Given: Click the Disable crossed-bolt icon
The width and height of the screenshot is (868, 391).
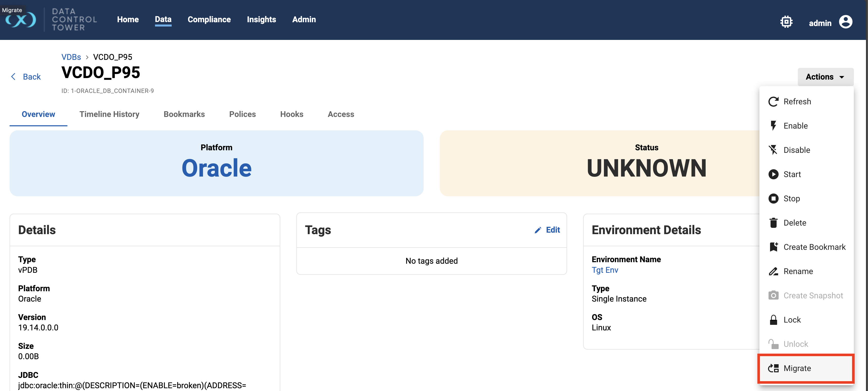Looking at the screenshot, I should pyautogui.click(x=773, y=150).
